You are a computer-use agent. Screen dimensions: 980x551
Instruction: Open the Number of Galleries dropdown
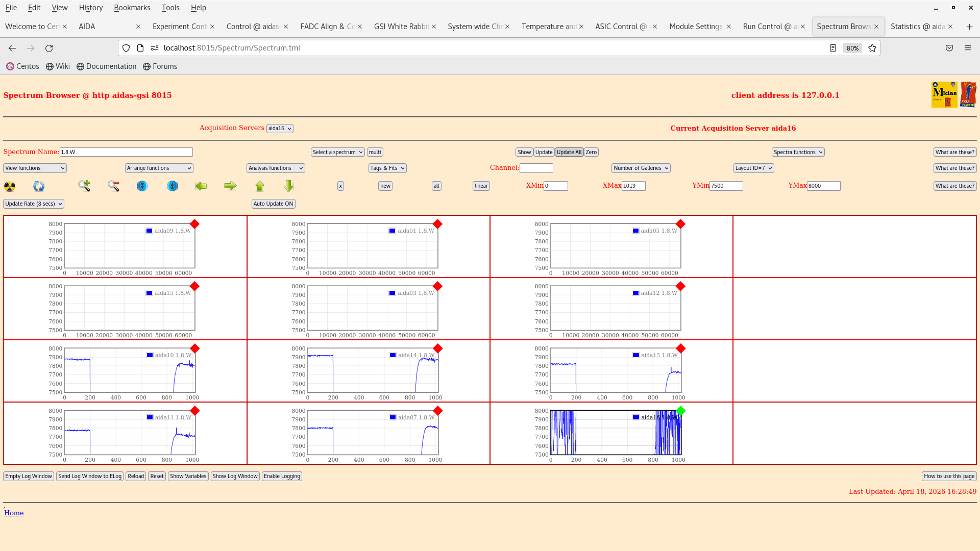pyautogui.click(x=641, y=168)
